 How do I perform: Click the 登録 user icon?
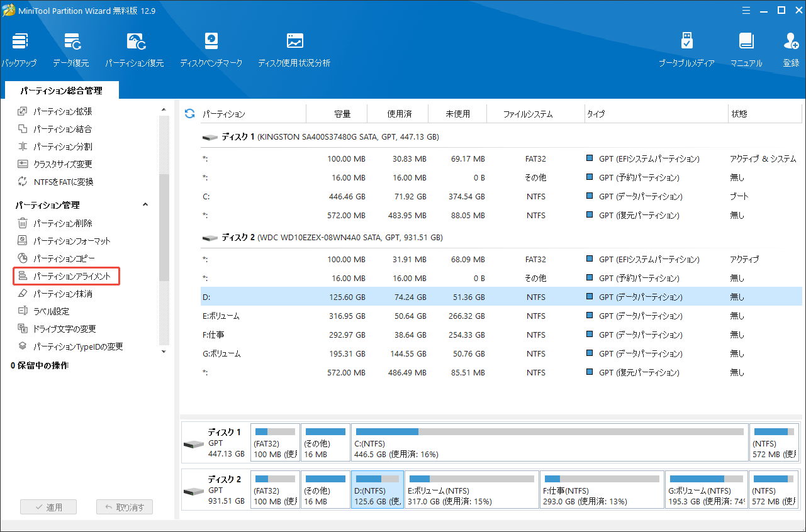[x=791, y=49]
